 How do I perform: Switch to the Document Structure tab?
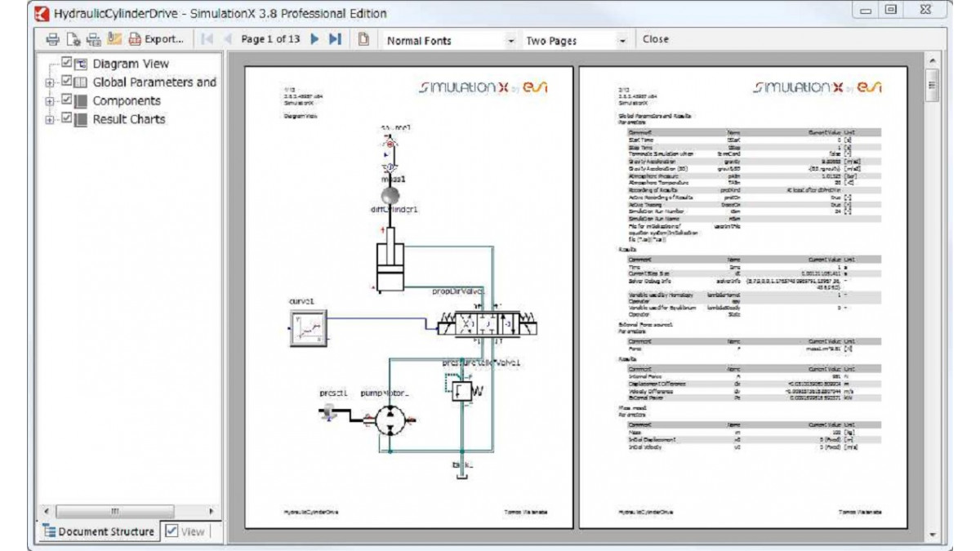pyautogui.click(x=98, y=531)
